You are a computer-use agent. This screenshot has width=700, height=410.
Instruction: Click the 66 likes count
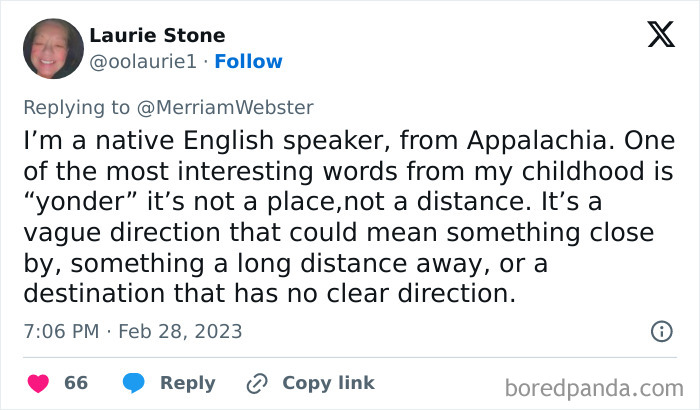(x=76, y=383)
